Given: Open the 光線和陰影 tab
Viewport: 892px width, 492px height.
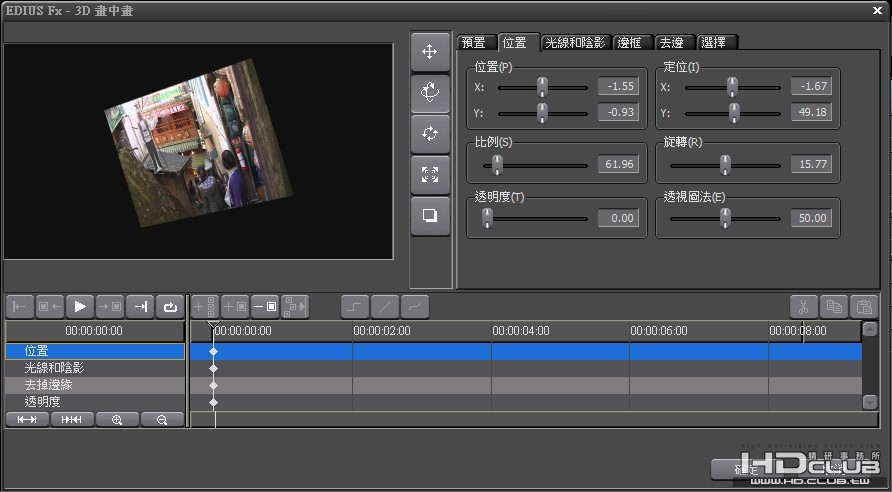Looking at the screenshot, I should click(x=575, y=43).
